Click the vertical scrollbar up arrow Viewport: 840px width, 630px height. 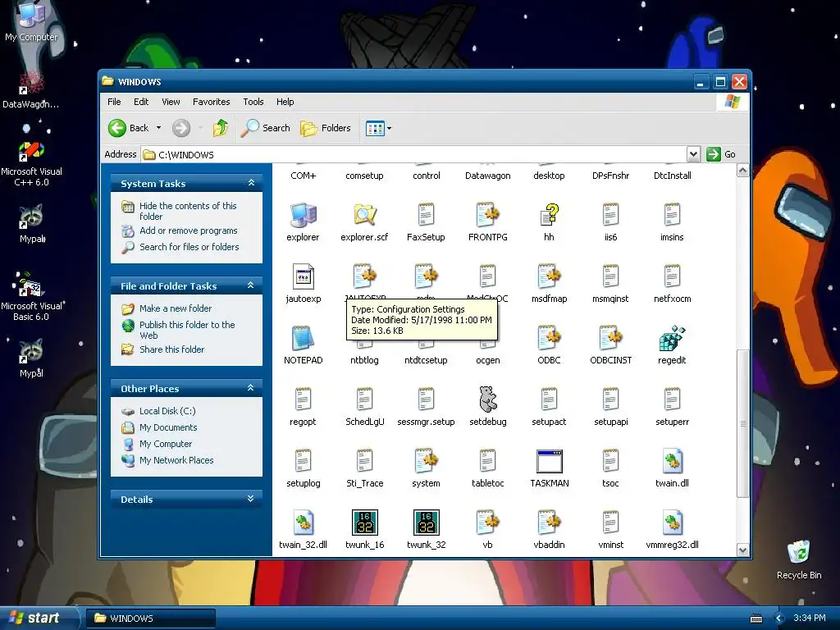(742, 171)
